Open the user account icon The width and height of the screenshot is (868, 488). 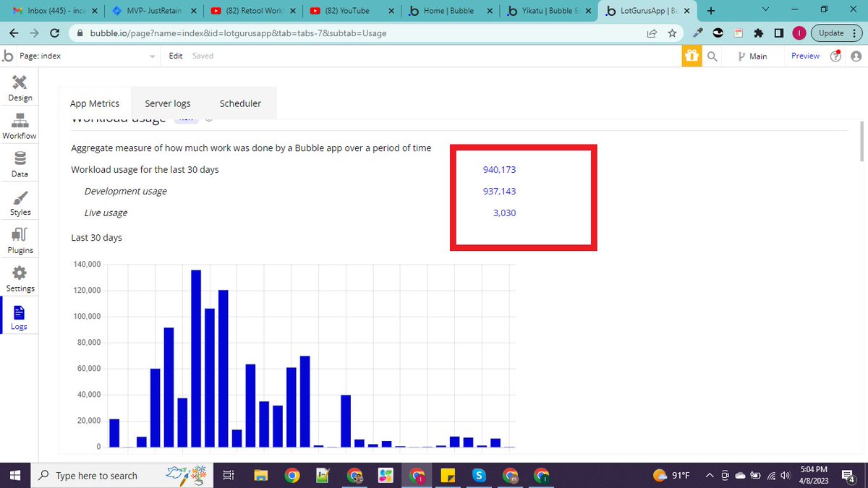856,56
